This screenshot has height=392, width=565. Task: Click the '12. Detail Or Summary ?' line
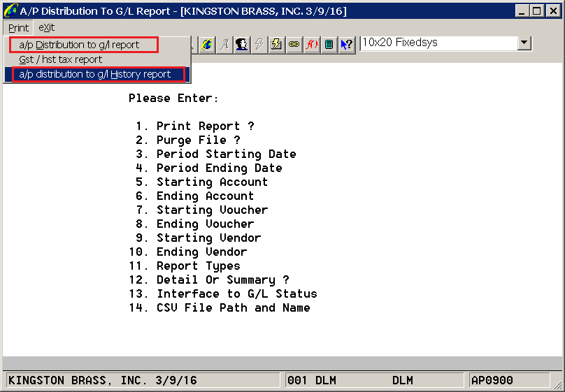(209, 280)
